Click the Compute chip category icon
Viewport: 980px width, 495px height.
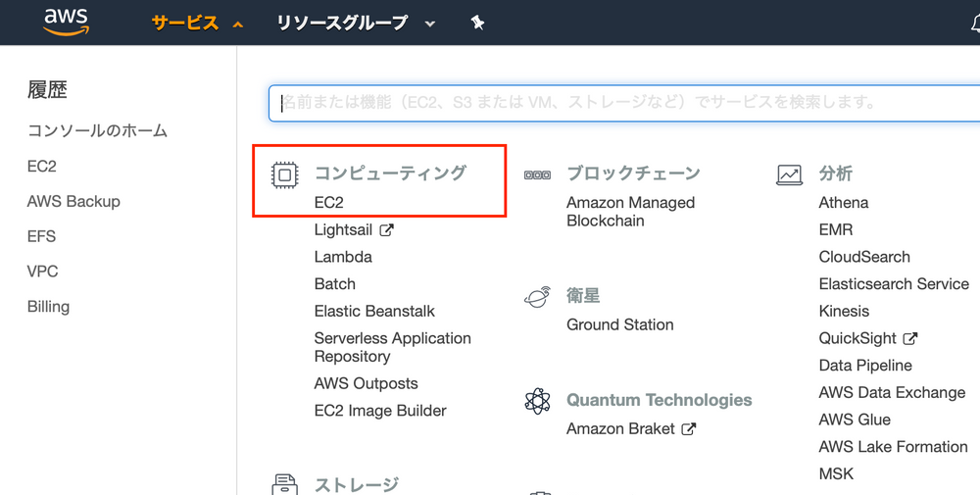coord(284,175)
